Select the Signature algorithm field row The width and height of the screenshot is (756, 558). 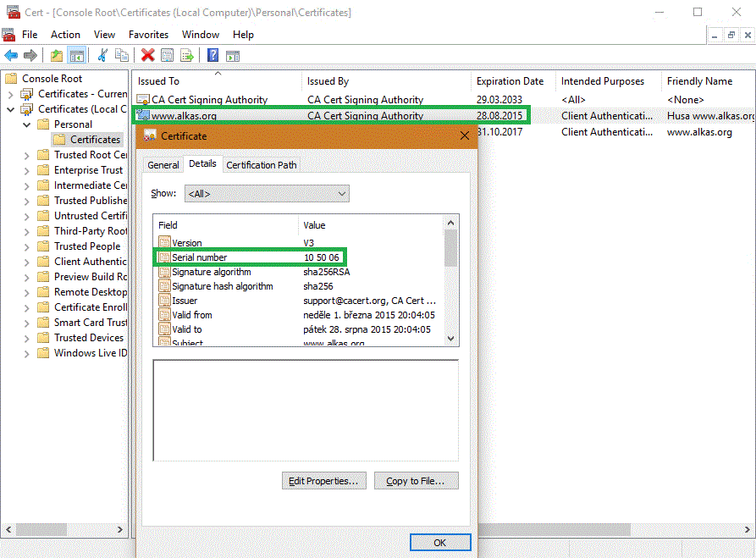click(211, 272)
